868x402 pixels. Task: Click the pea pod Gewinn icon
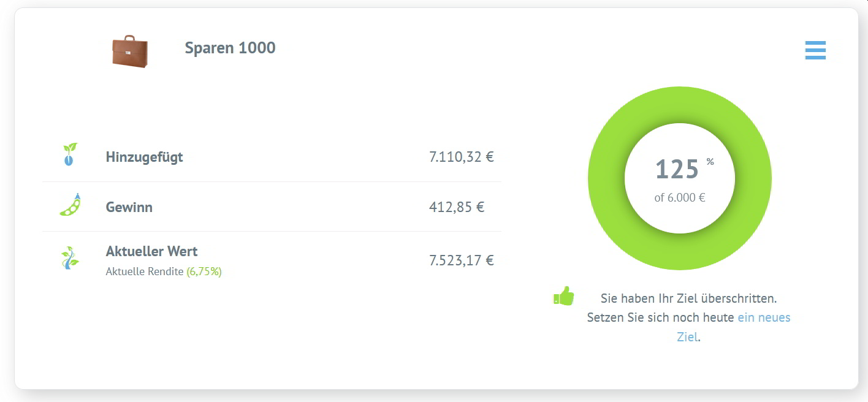[70, 205]
